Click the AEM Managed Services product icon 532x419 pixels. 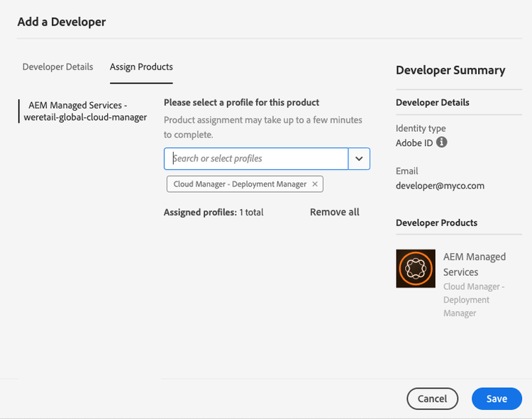(416, 269)
